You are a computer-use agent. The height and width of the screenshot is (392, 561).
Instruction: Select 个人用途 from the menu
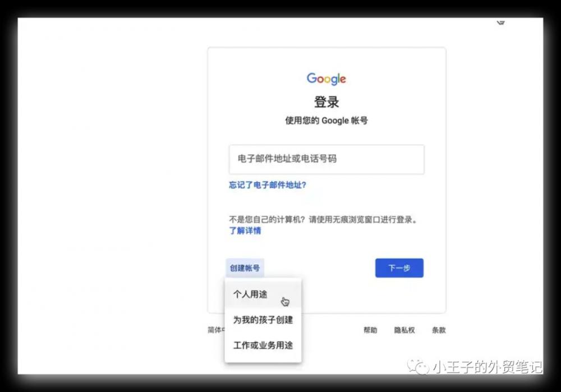[x=263, y=294]
